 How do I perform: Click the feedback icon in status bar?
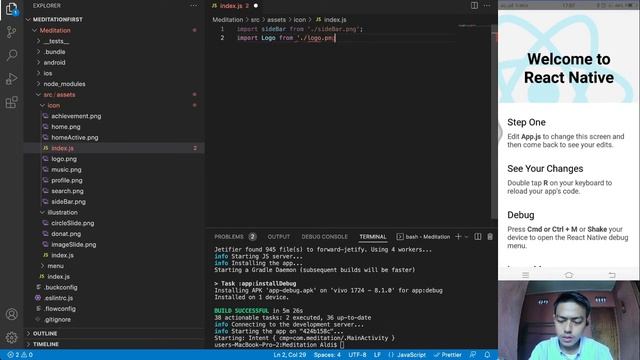pyautogui.click(x=473, y=355)
